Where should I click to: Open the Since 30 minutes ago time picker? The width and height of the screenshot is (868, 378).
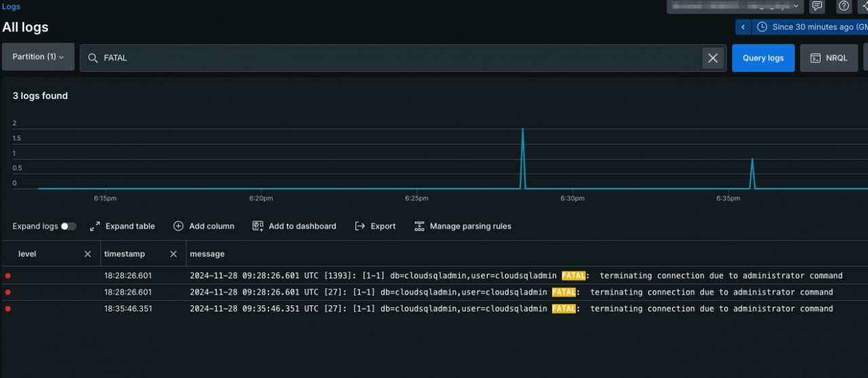pyautogui.click(x=810, y=27)
